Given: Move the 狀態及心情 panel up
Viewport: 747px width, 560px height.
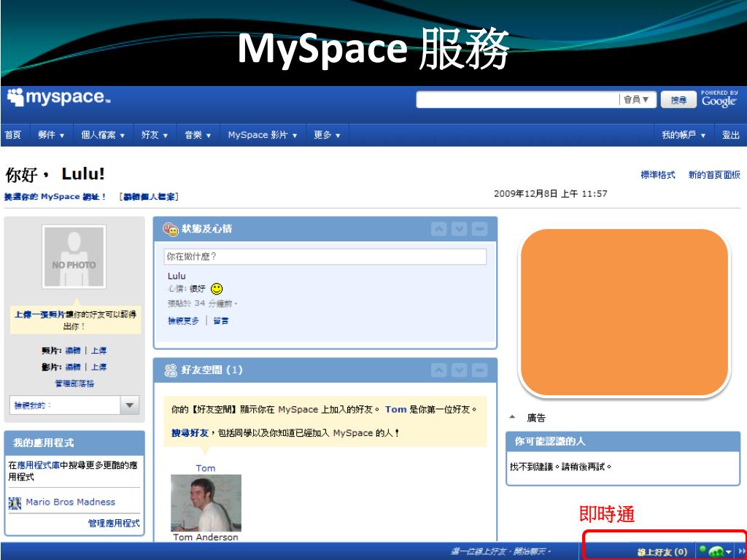Looking at the screenshot, I should pos(438,229).
